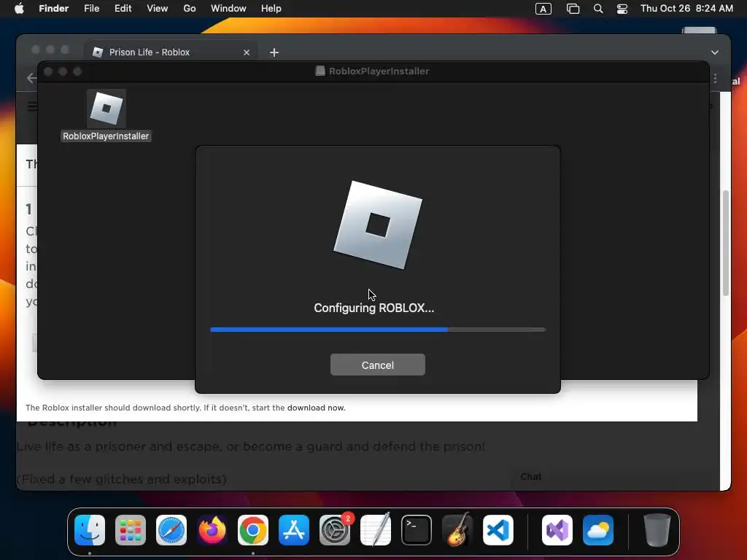Expand the browser tab search chevron
The height and width of the screenshot is (560, 747).
(715, 52)
